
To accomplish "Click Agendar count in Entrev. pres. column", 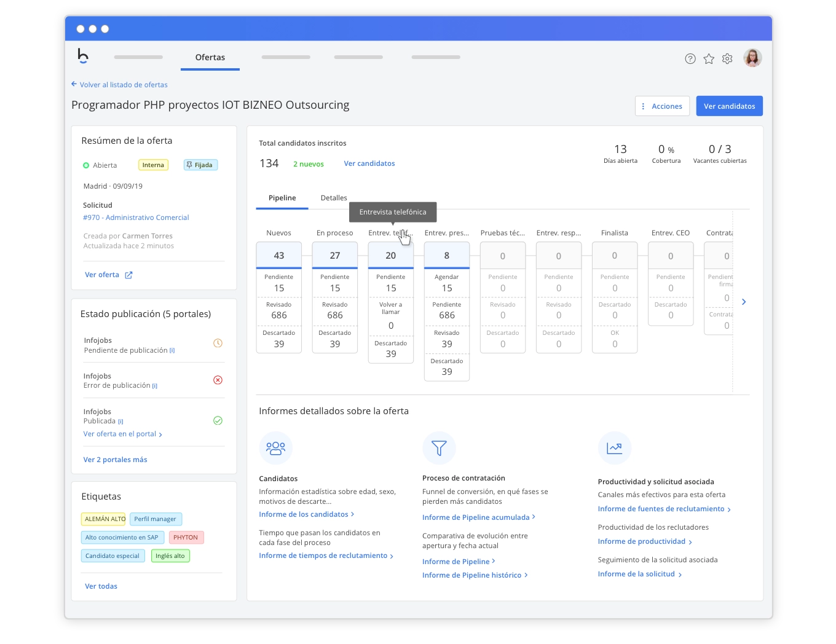I will [447, 288].
